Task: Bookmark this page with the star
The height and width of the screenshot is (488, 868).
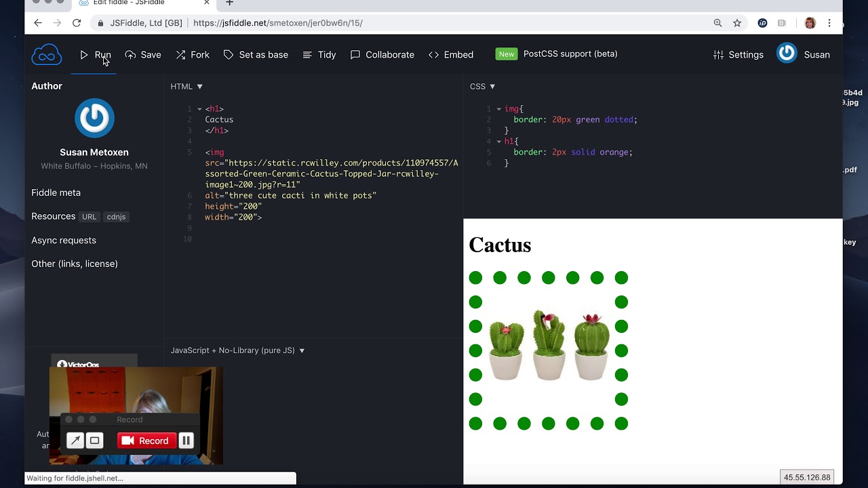Action: click(x=737, y=23)
